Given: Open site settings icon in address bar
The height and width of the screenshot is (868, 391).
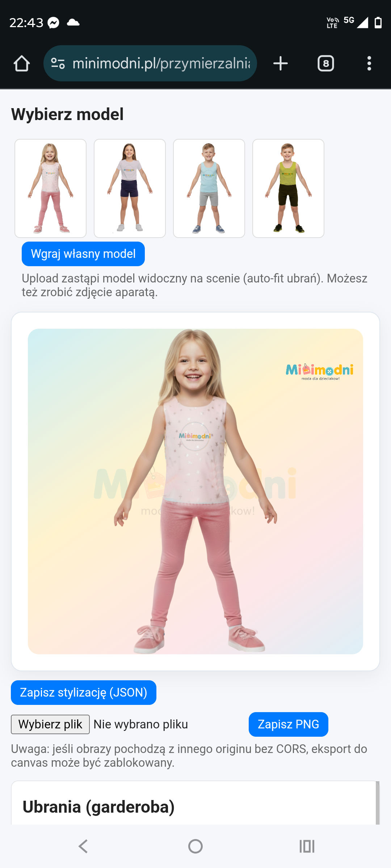Looking at the screenshot, I should [x=58, y=63].
